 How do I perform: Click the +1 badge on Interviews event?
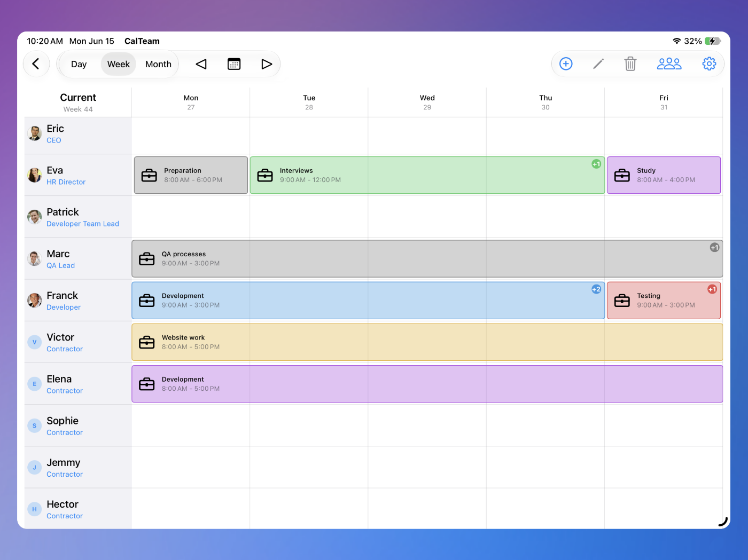click(596, 164)
